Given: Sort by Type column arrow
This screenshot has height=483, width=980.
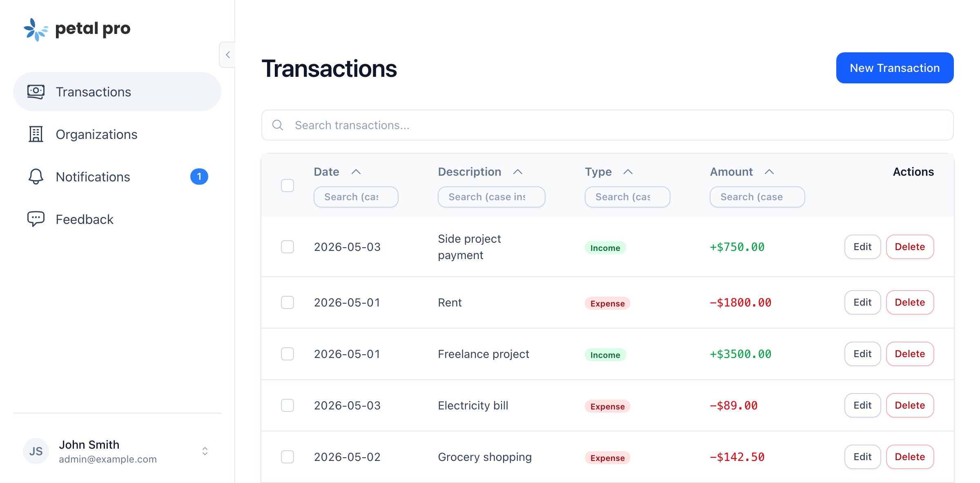Looking at the screenshot, I should 628,172.
